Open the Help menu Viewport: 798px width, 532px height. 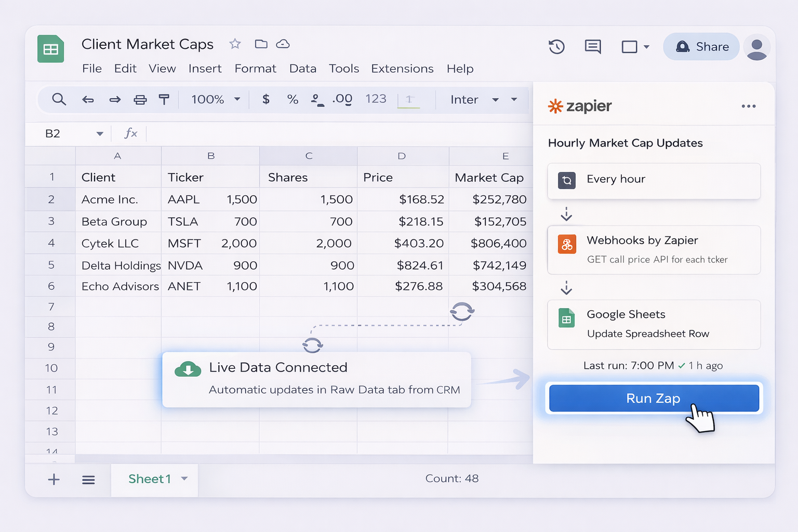pyautogui.click(x=460, y=69)
